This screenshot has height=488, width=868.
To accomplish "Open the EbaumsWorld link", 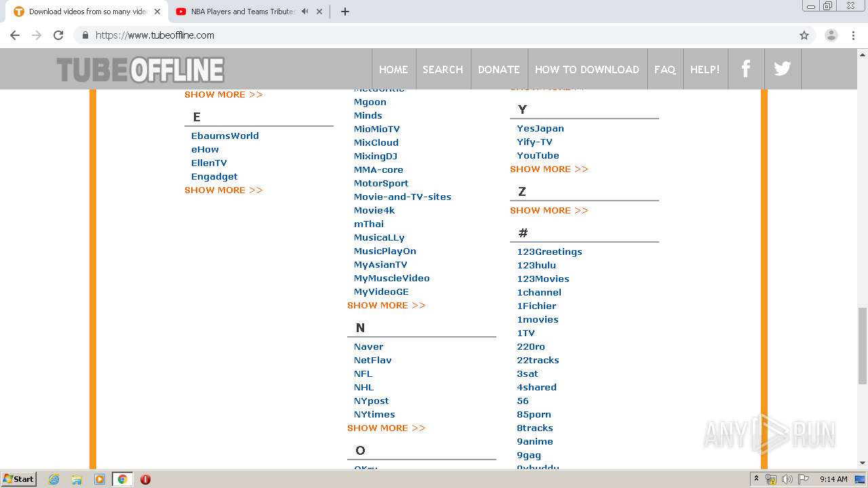I will click(x=225, y=136).
